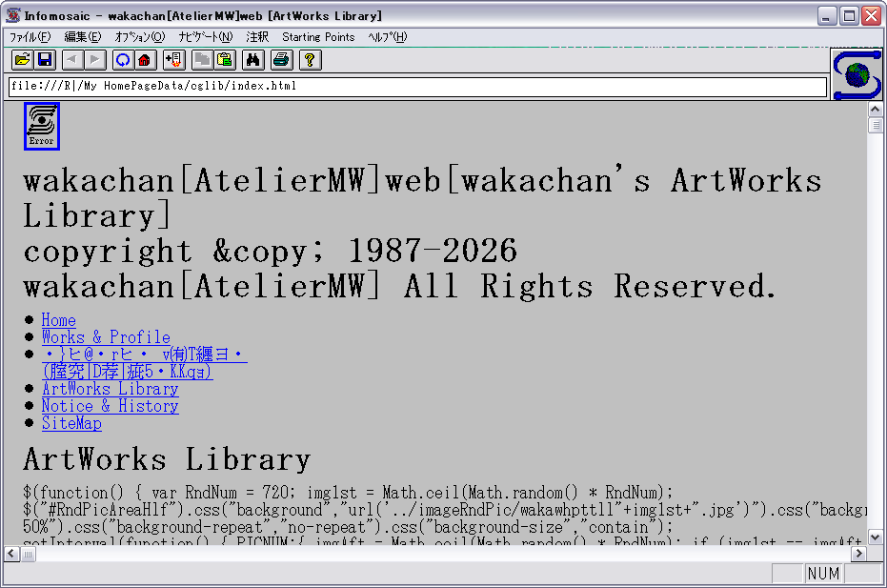The image size is (887, 588).
Task: Click the horizontal scrollbar thumb
Action: click(x=28, y=554)
